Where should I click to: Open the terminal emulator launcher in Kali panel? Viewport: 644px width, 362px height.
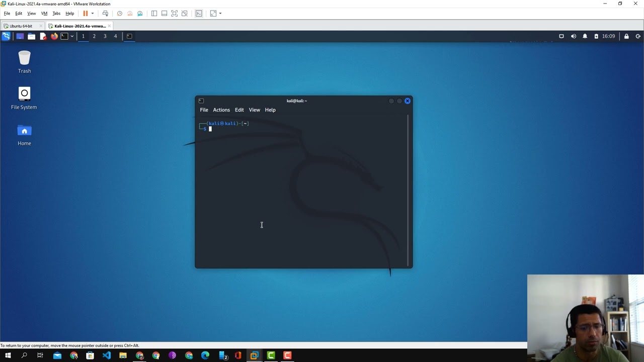tap(64, 36)
